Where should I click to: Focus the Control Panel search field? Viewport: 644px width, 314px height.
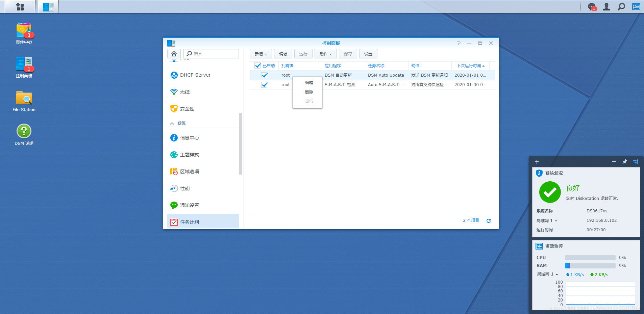coord(211,54)
